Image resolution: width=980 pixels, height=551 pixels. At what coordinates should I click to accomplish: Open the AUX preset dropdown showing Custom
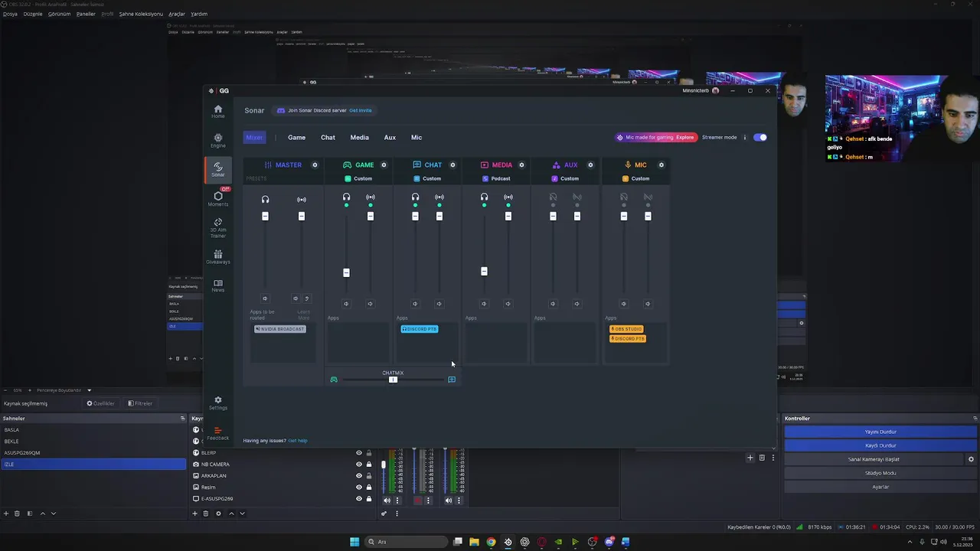click(x=565, y=178)
